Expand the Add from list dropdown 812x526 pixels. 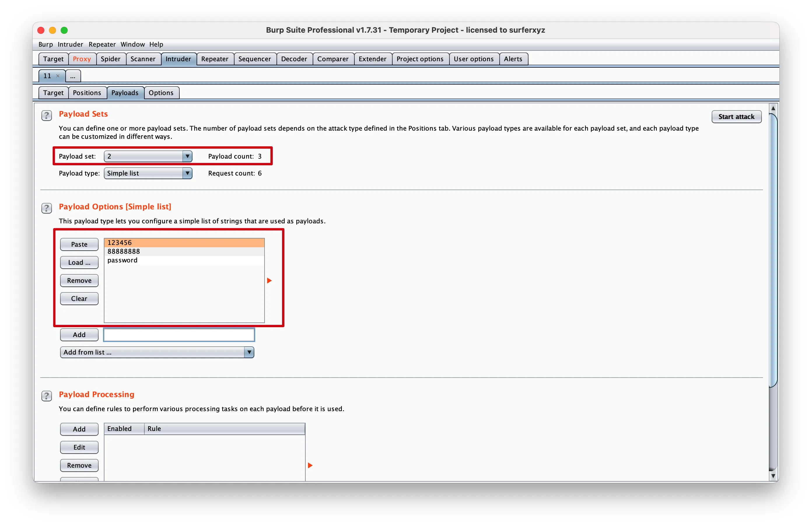click(x=157, y=352)
